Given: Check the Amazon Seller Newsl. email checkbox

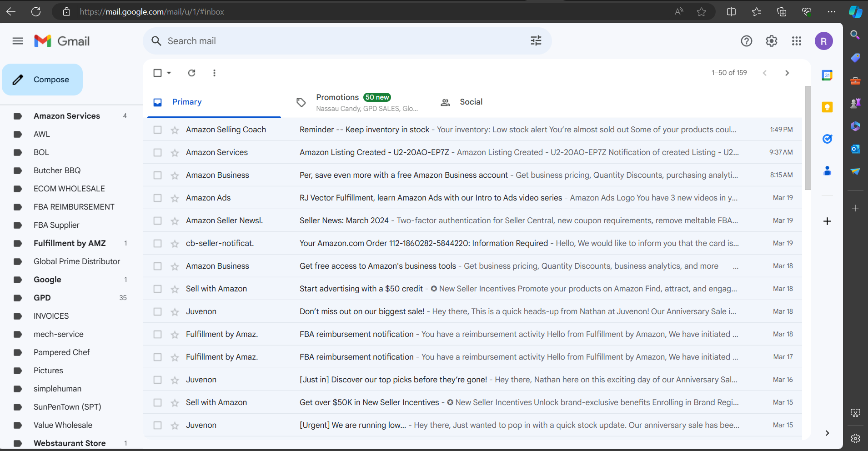Looking at the screenshot, I should click(157, 221).
